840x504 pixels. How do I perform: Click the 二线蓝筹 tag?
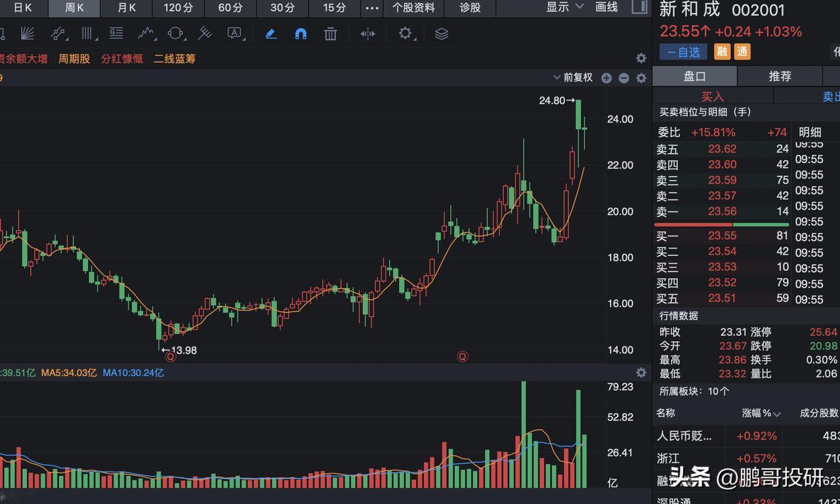[x=175, y=58]
